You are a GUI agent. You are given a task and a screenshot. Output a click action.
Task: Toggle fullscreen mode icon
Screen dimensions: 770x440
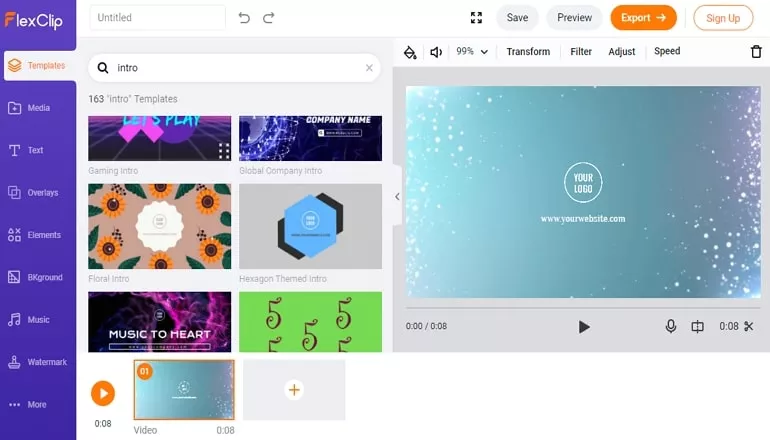coord(476,18)
